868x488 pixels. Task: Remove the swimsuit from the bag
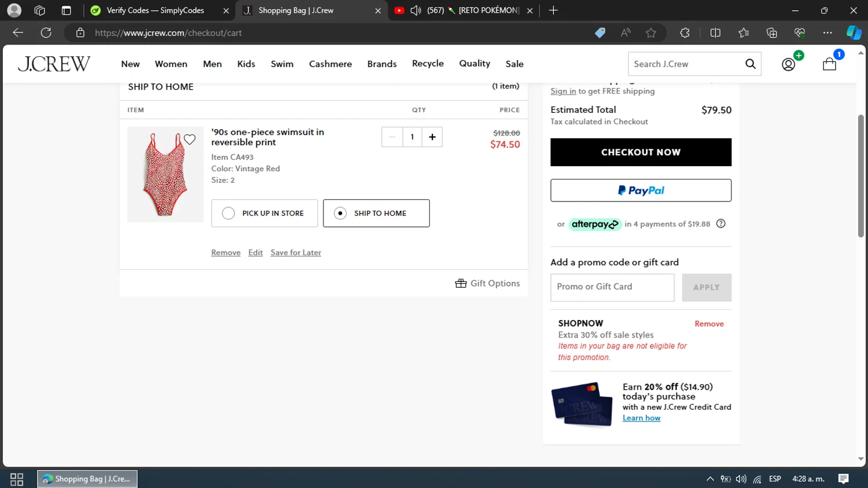coord(226,252)
